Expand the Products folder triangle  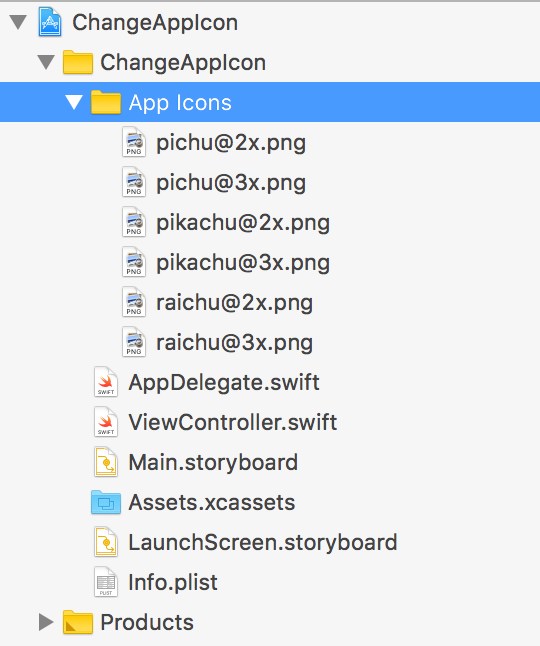pyautogui.click(x=46, y=622)
